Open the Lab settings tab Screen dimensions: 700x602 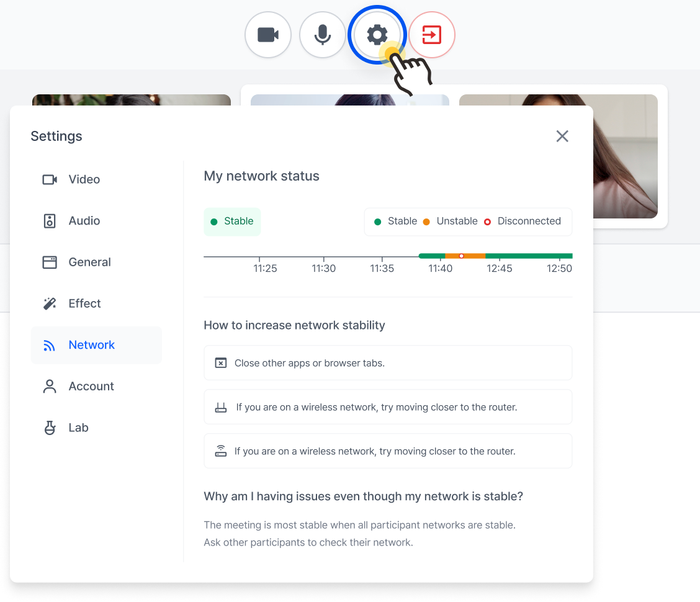pyautogui.click(x=96, y=428)
